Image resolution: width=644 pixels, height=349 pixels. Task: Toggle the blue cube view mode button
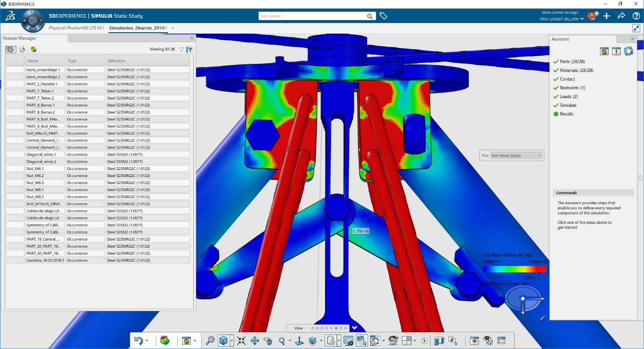[224, 341]
